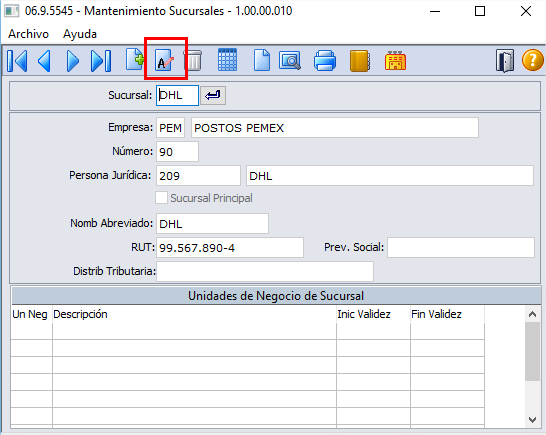Open the Ayuda menu
This screenshot has height=435, width=546.
(x=80, y=34)
